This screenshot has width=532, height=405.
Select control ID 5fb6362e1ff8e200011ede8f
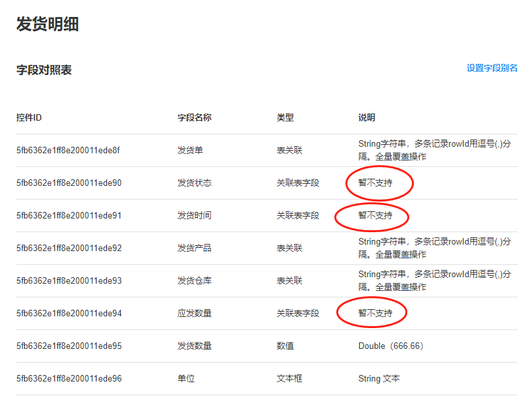pyautogui.click(x=68, y=150)
